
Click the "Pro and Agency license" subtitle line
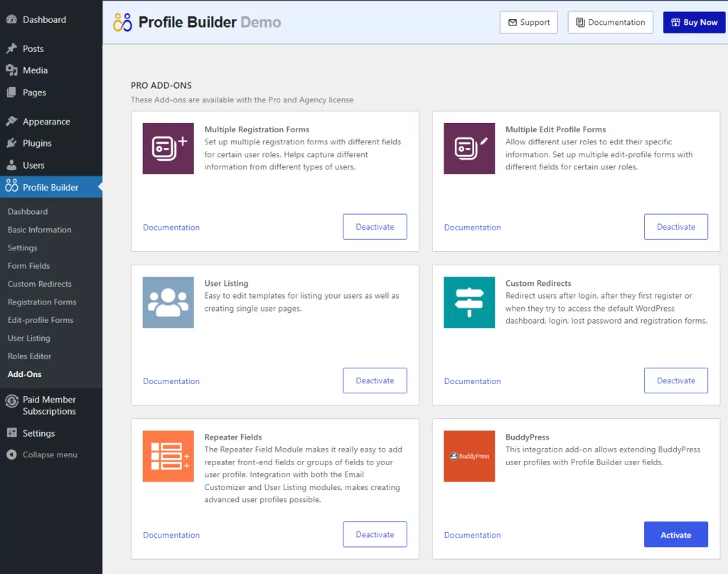[x=242, y=100]
